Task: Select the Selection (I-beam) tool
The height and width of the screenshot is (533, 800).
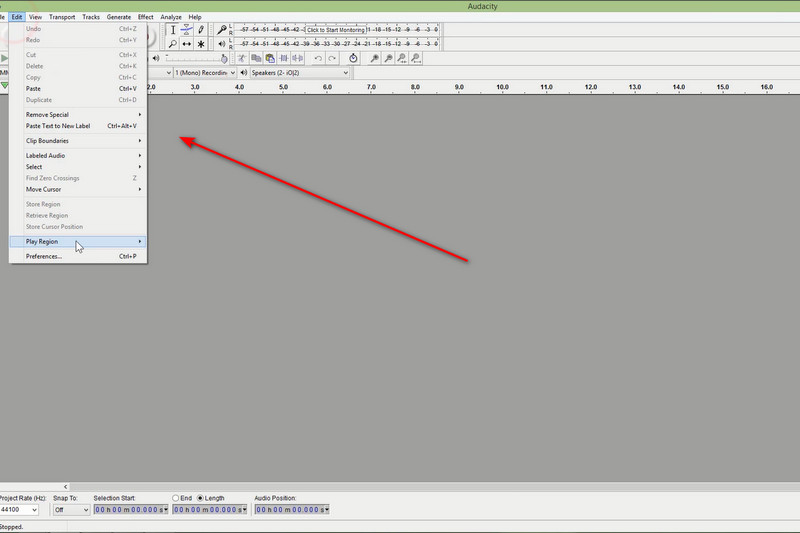Action: 173,30
